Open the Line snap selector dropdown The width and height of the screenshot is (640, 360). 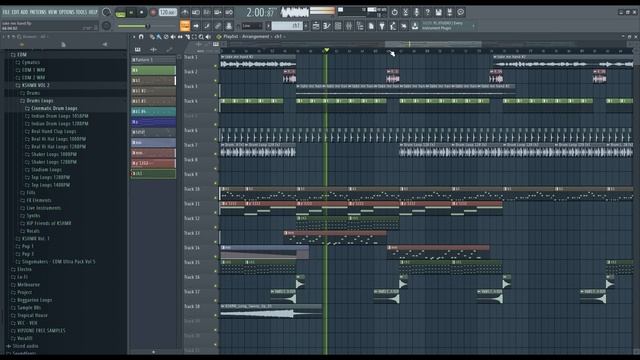point(252,26)
